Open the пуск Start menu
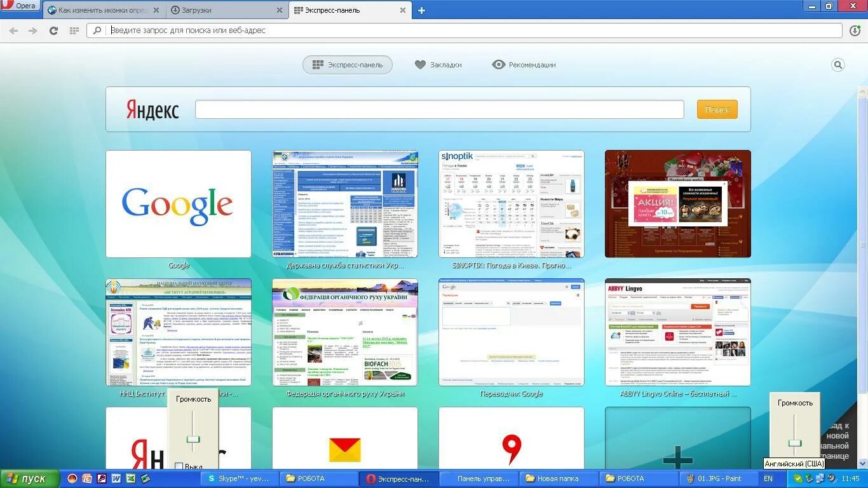 tap(30, 478)
